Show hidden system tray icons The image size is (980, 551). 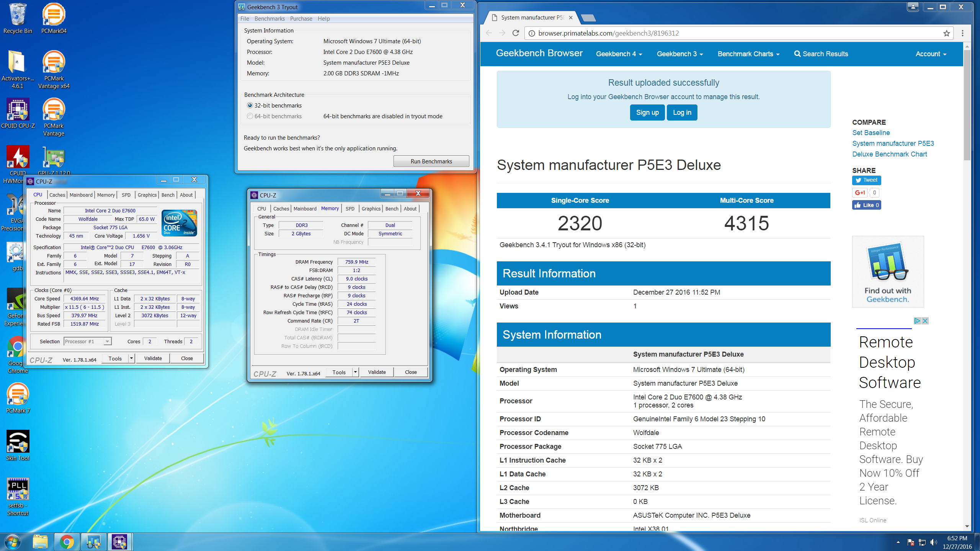(x=898, y=542)
